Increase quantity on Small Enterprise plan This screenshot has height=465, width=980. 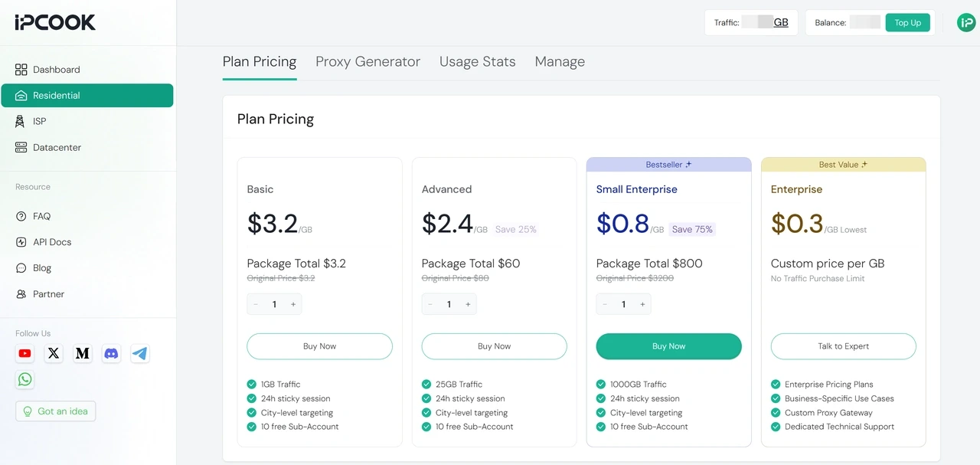(x=642, y=304)
